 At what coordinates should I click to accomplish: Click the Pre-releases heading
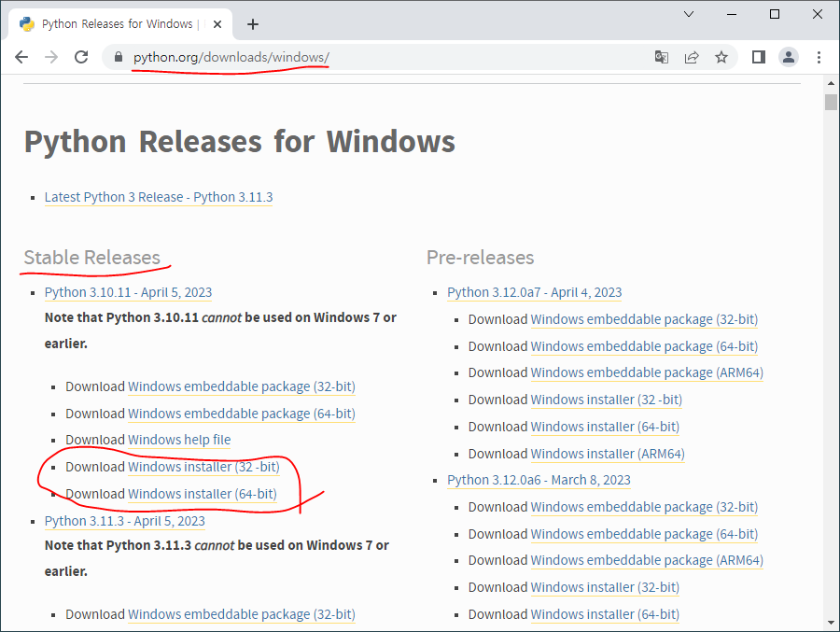click(481, 258)
